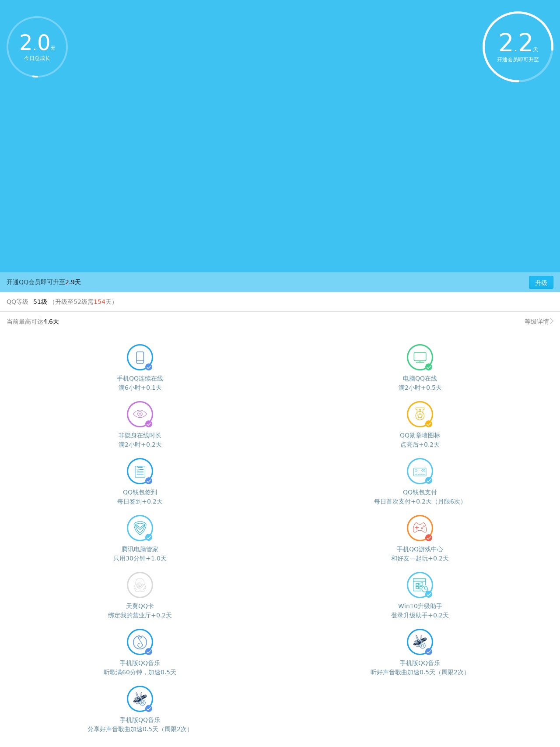
Task: Click the greyed 天翼QQ卡 icon
Action: [x=140, y=585]
